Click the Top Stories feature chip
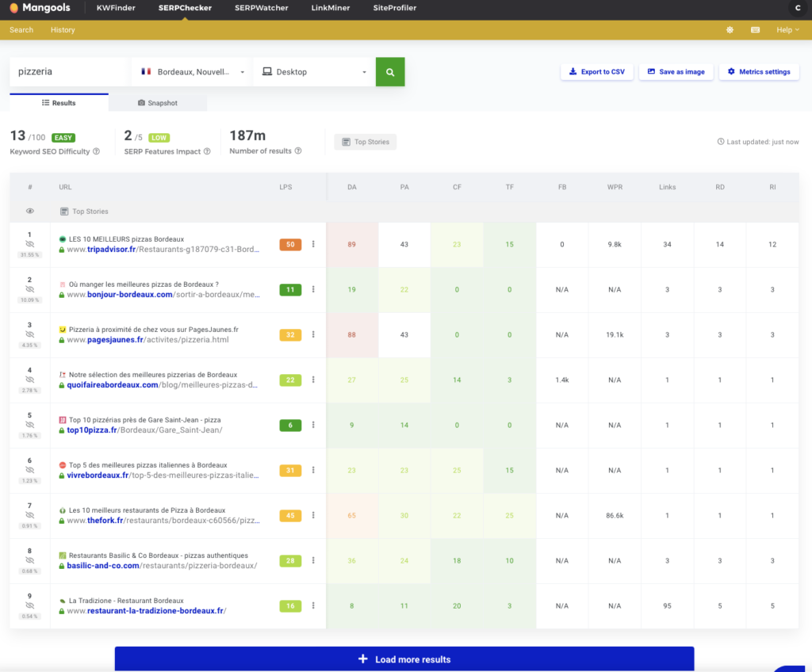Viewport: 812px width, 672px height. 366,142
